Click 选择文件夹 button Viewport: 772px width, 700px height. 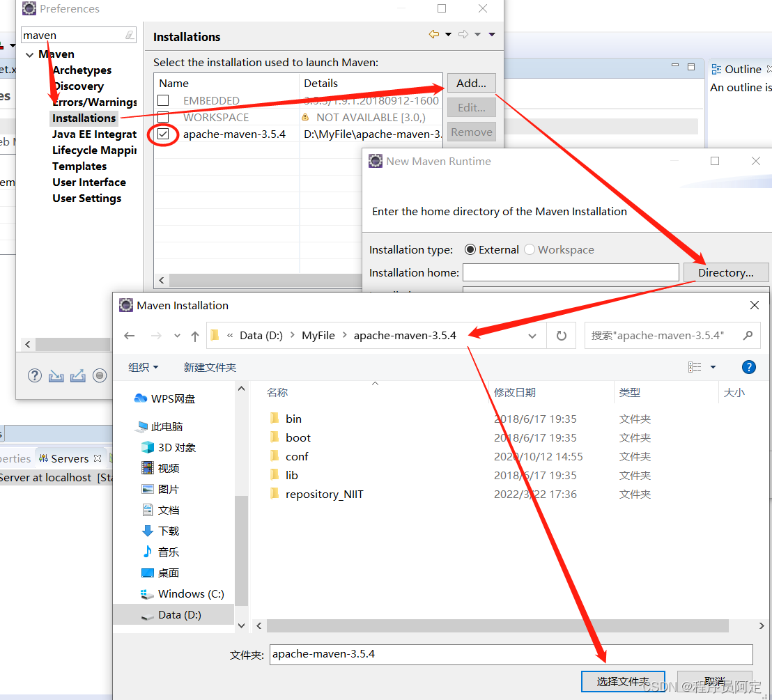tap(623, 681)
